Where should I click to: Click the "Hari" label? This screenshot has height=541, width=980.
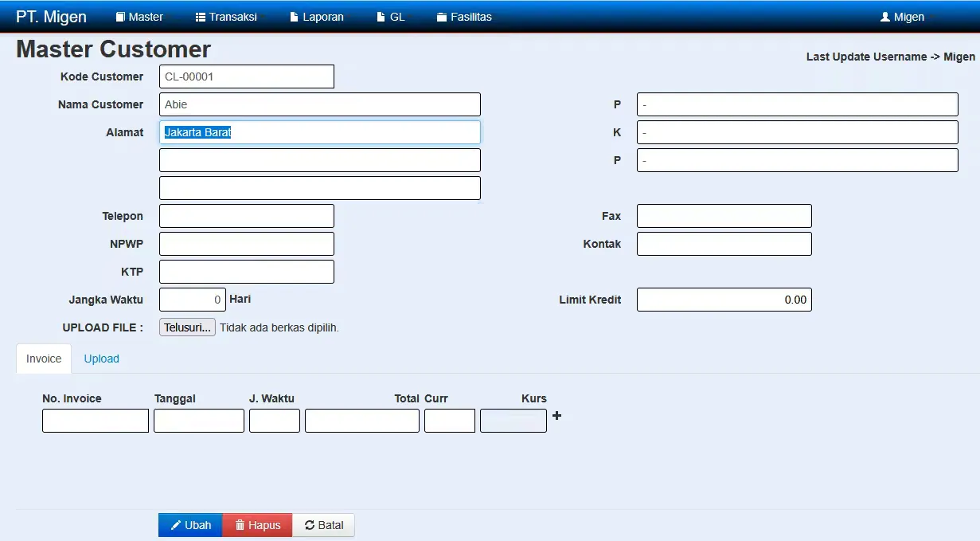coord(240,299)
